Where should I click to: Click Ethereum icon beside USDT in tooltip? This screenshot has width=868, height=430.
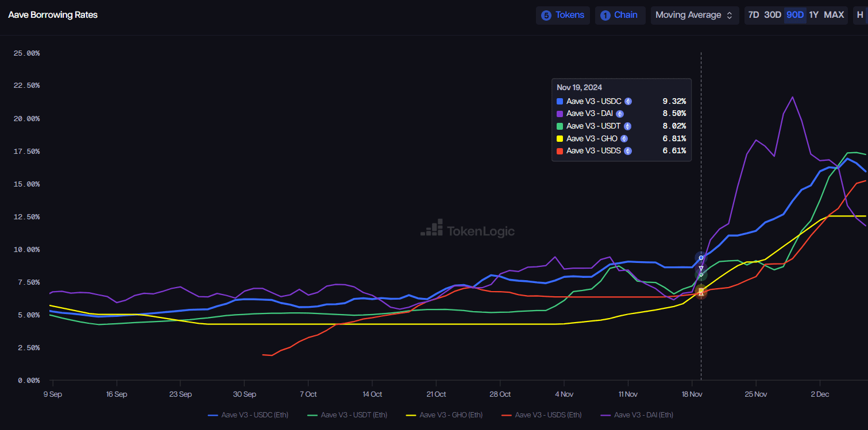627,126
